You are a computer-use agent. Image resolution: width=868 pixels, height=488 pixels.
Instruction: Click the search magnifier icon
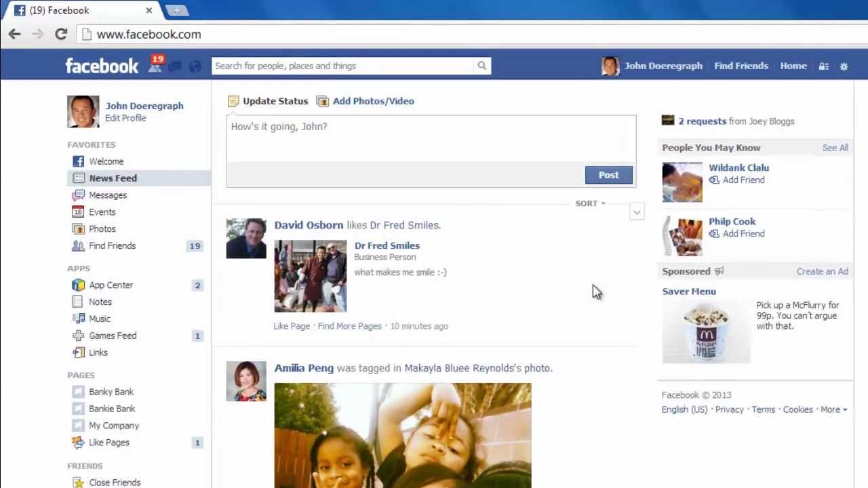coord(481,66)
